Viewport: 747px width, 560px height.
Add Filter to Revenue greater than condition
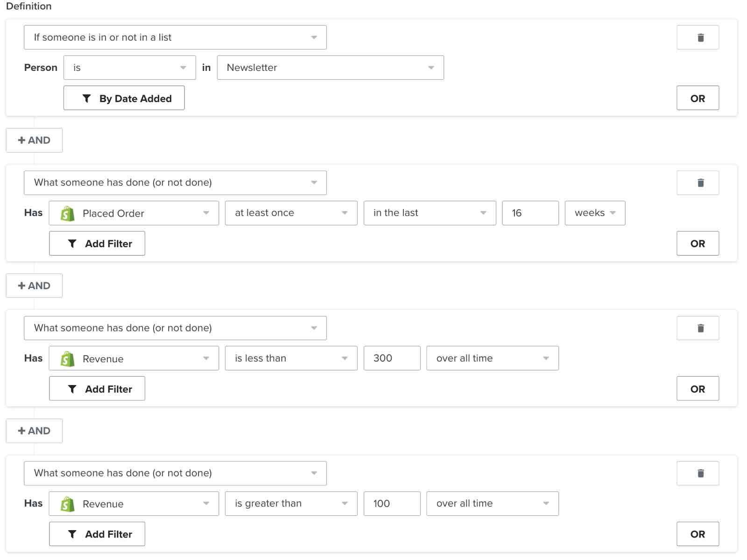click(x=97, y=534)
